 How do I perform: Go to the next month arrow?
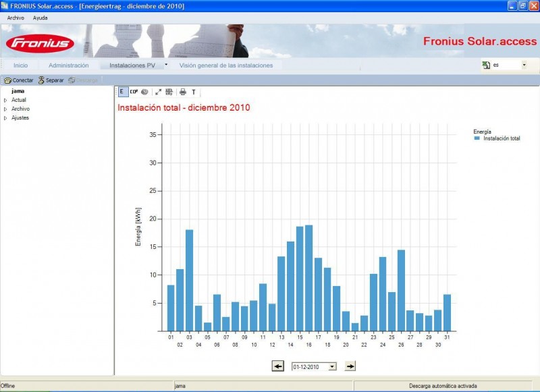pos(350,366)
